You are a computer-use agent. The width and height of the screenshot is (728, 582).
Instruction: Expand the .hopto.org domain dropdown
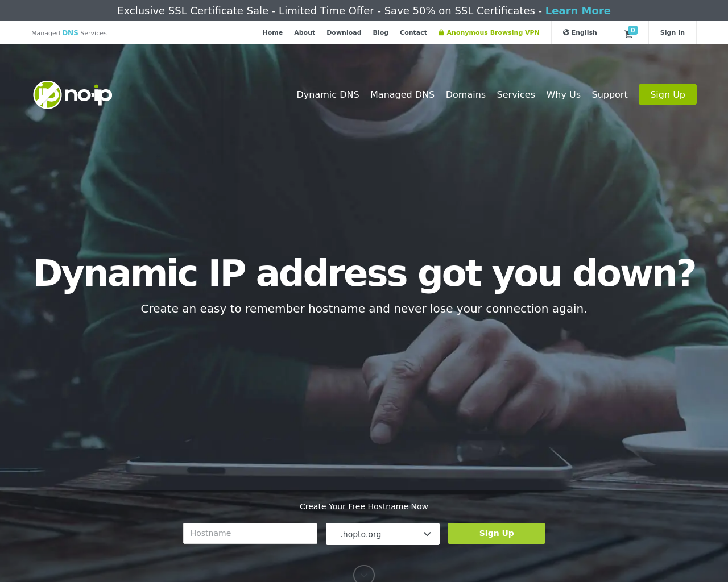[x=383, y=534]
